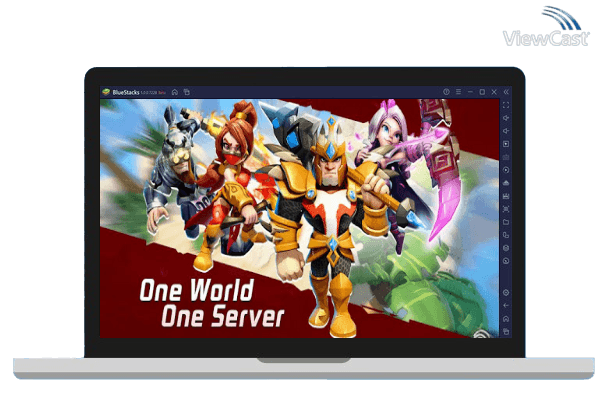Click the volume up sidebar icon
Viewport: 602px width, 414px height.
[506, 117]
